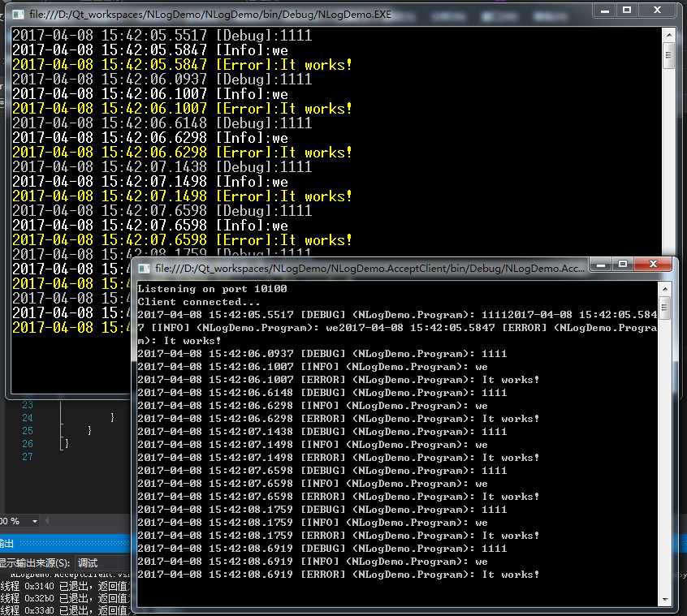Click the closing brace on line 24
This screenshot has height=616, width=687.
point(112,417)
